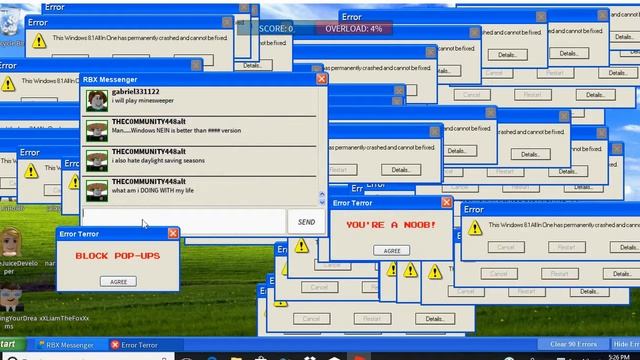Click the '5:26 PM' taskbar clock
This screenshot has width=640, height=360.
pyautogui.click(x=619, y=357)
